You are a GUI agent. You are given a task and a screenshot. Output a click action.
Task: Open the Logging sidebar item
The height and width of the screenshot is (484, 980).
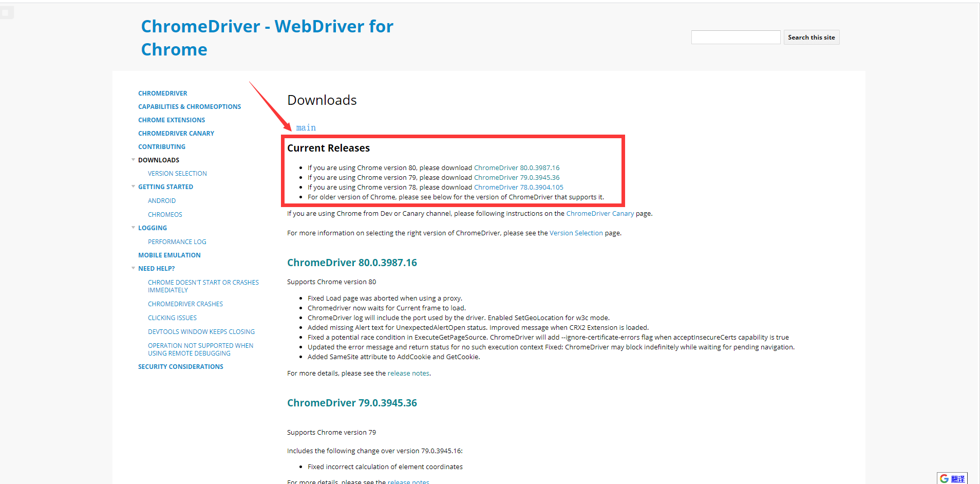point(153,228)
